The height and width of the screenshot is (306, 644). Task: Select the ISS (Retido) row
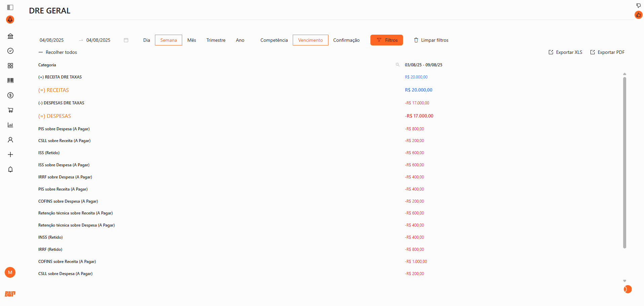click(330, 153)
